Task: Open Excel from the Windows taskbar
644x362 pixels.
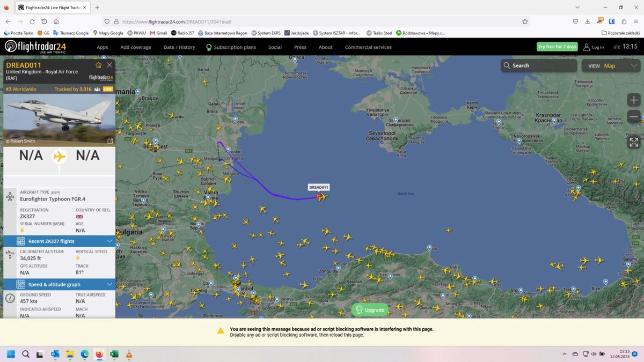Action: (114, 354)
